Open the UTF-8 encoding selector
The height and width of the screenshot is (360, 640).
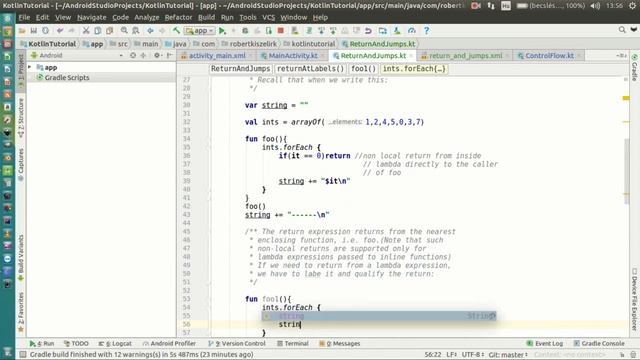473,355
